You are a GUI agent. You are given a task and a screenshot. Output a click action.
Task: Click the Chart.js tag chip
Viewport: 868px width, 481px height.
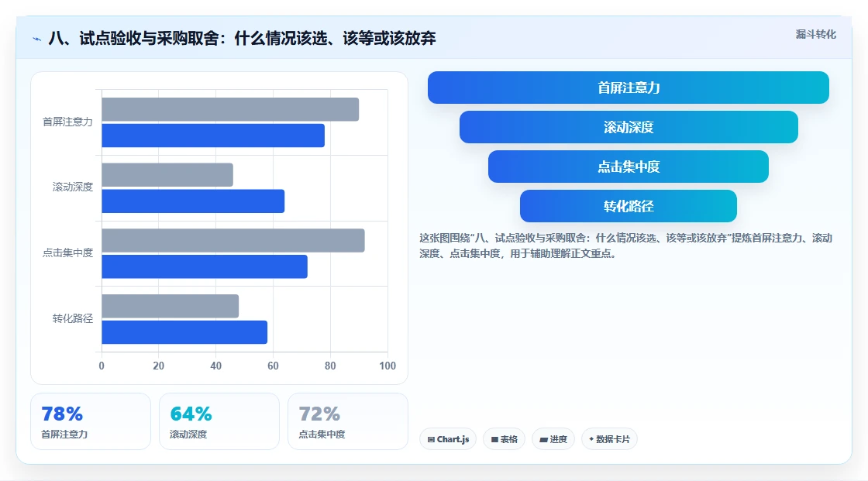click(448, 439)
